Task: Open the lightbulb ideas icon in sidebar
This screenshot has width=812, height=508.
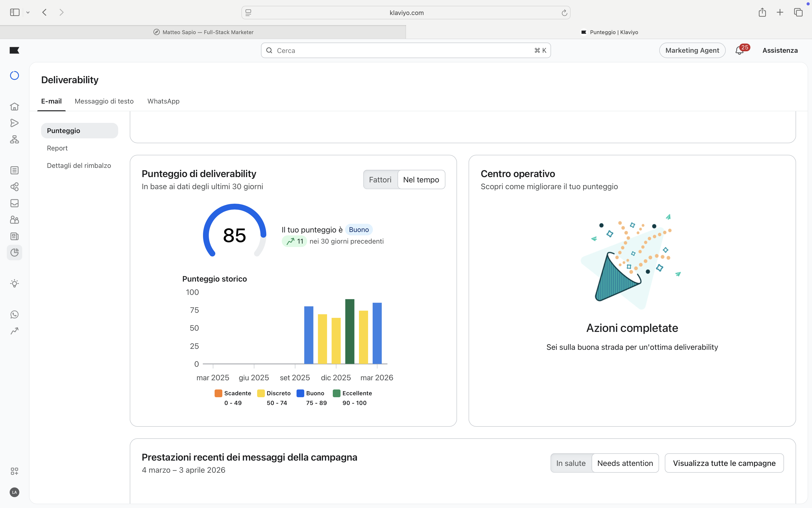Action: [x=14, y=284]
